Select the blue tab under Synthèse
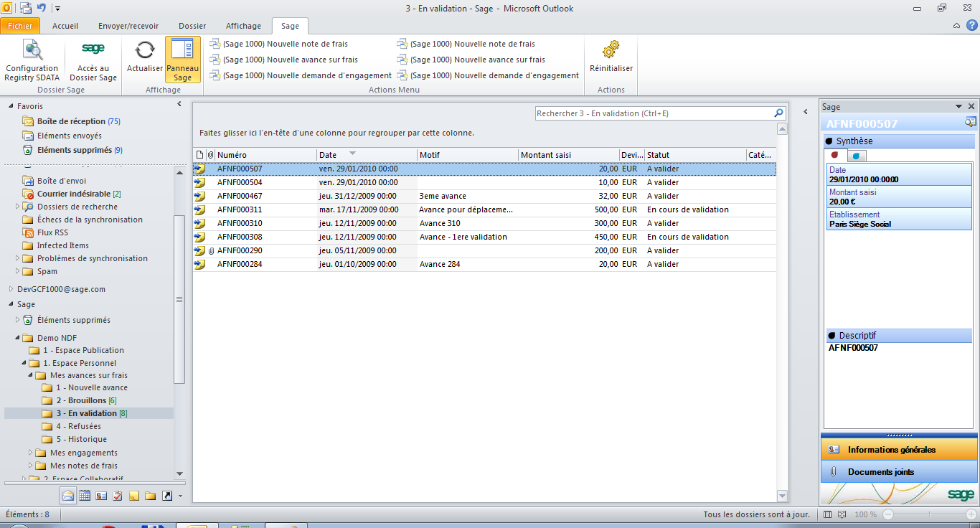Viewport: 980px width, 528px height. tap(856, 156)
